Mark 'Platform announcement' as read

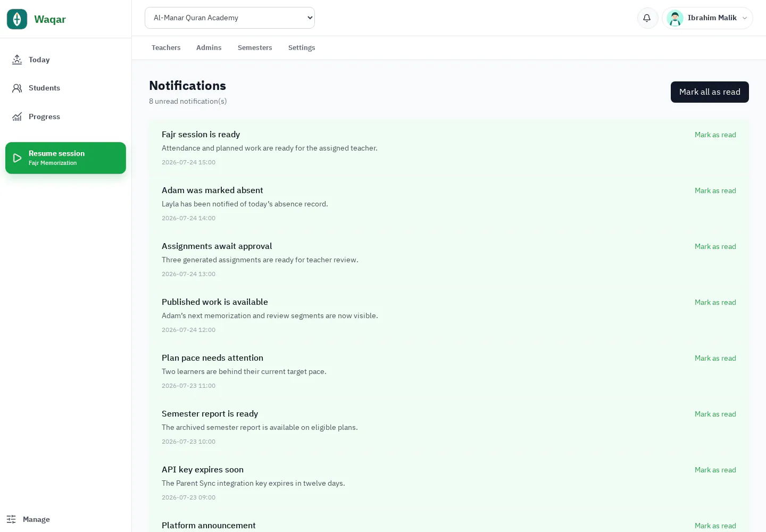[715, 526]
